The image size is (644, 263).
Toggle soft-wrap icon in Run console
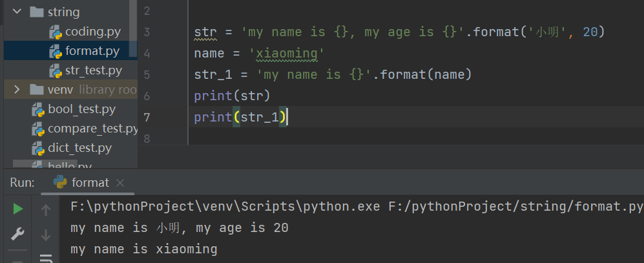coord(46,258)
